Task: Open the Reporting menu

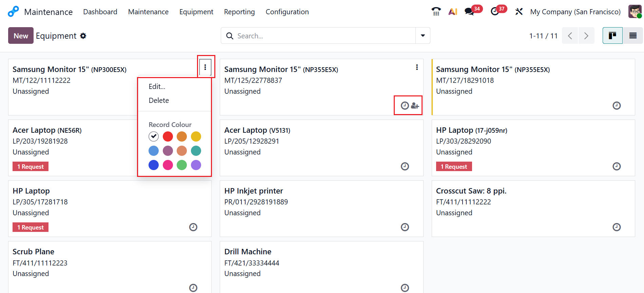Action: click(x=239, y=12)
